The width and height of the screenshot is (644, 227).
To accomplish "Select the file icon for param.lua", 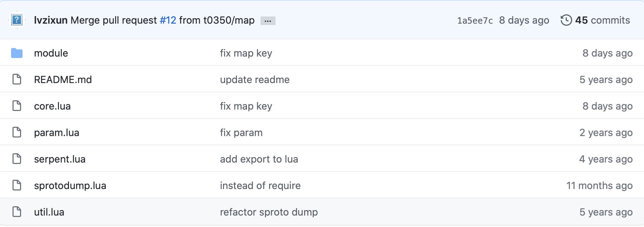I will tap(17, 132).
